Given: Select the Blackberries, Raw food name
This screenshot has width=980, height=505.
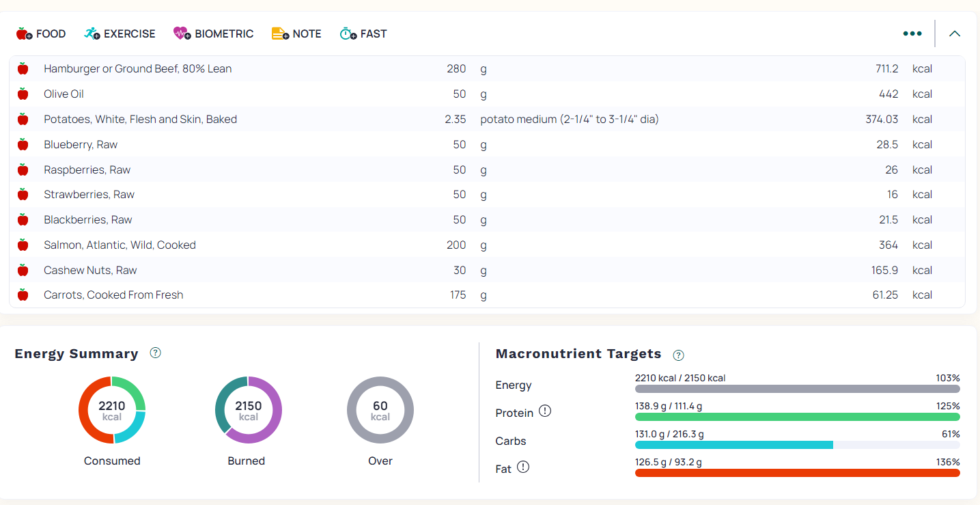Looking at the screenshot, I should [88, 219].
